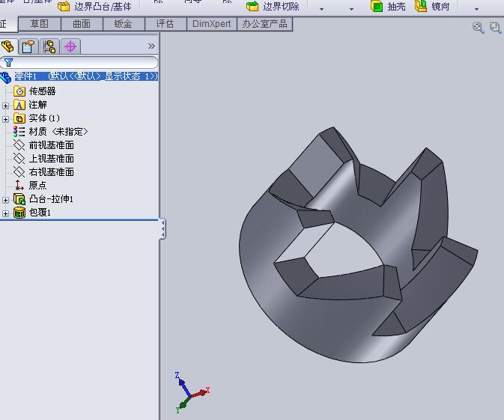The image size is (504, 420).
Task: Click the 前视基准面 plane icon
Action: tap(19, 145)
